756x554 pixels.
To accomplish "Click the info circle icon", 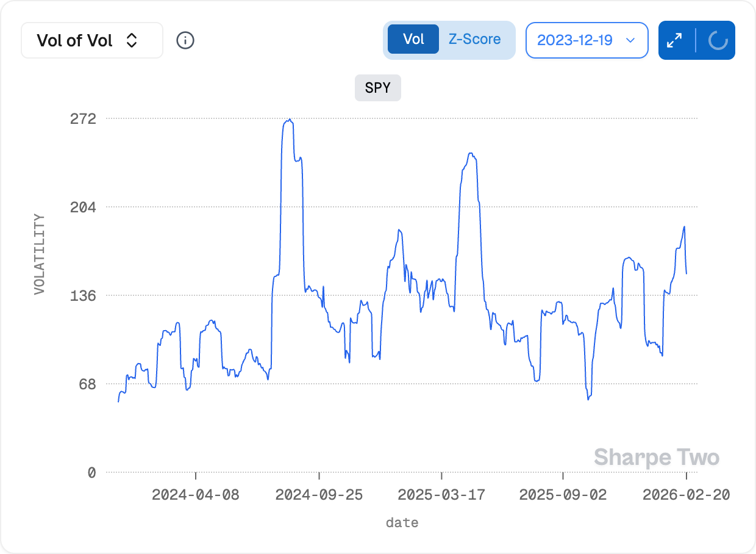I will click(x=185, y=40).
